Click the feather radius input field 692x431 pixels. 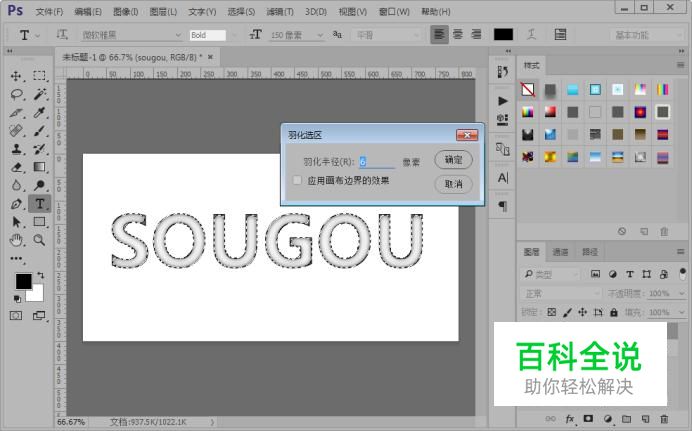(376, 162)
